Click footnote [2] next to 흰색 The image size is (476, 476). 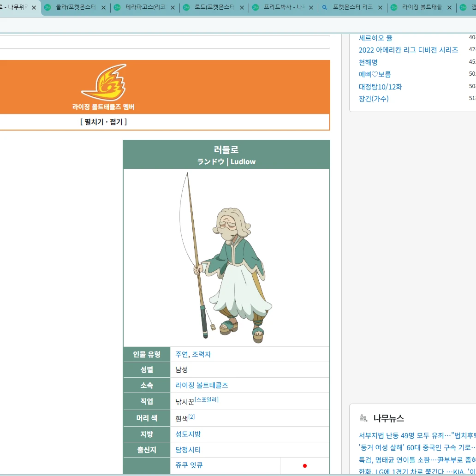(x=191, y=416)
